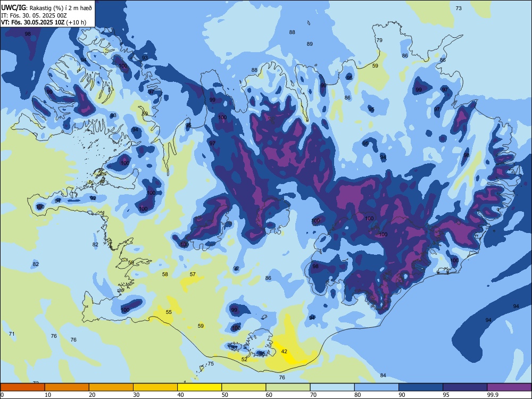The height and width of the screenshot is (399, 532).
Task: Click the dark orange 0–10 legend swatch
Action: [22, 387]
